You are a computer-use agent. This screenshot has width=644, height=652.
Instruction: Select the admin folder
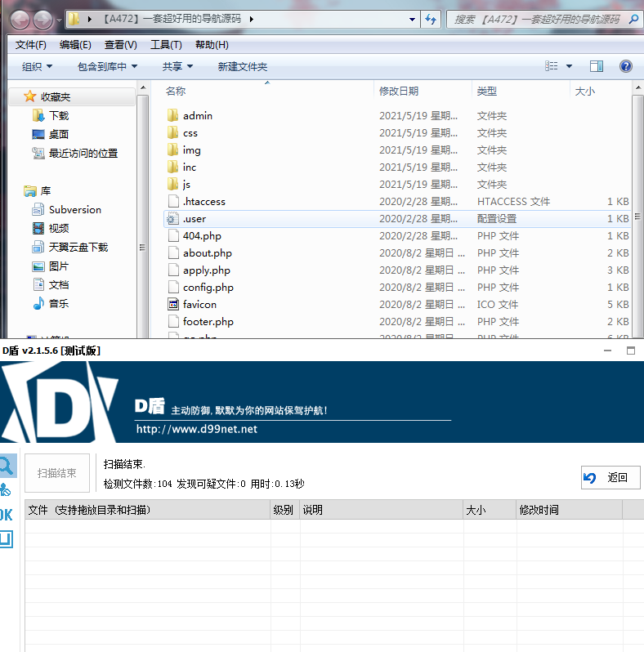pos(197,115)
